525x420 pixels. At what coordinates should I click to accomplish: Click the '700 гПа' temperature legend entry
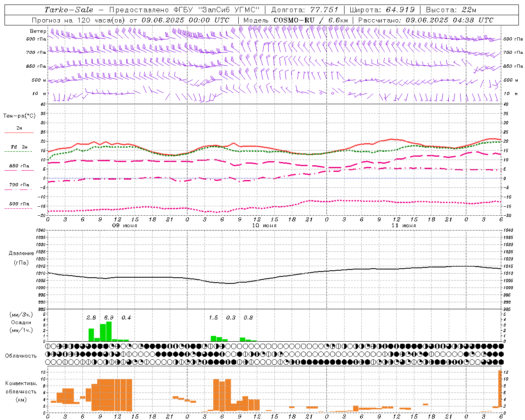pos(19,185)
